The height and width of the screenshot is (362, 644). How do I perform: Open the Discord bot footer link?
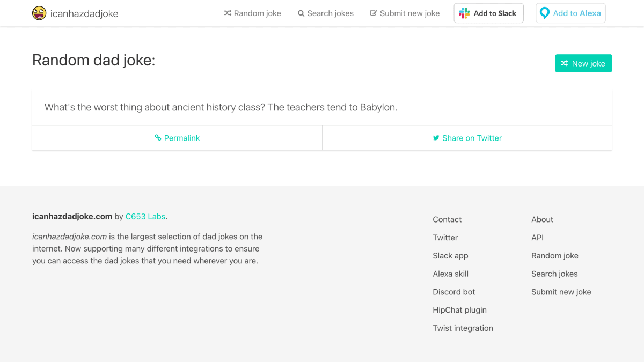tap(454, 292)
